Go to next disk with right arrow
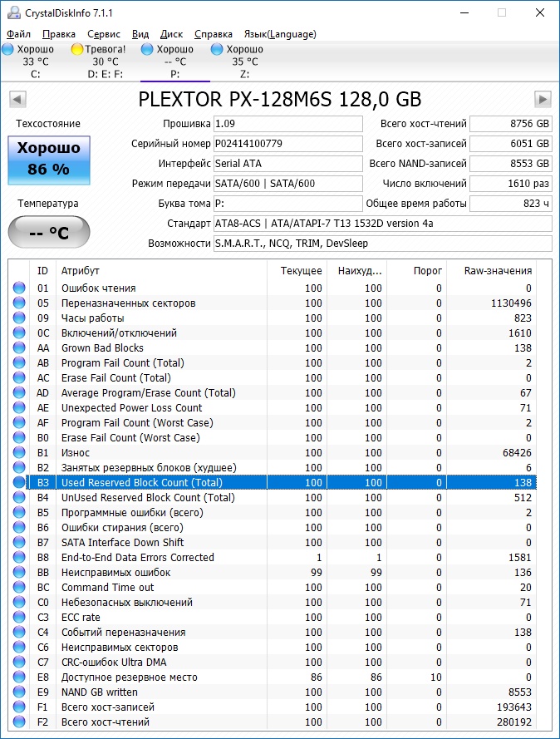The height and width of the screenshot is (739, 560). click(543, 100)
